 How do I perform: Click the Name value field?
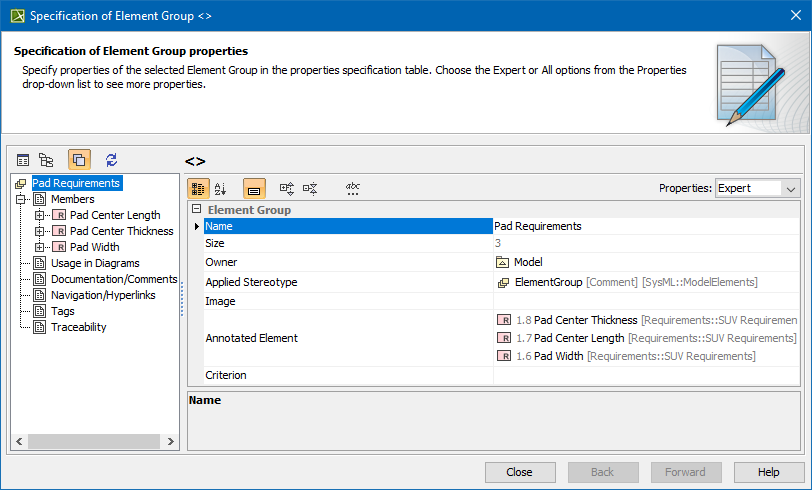tap(645, 226)
